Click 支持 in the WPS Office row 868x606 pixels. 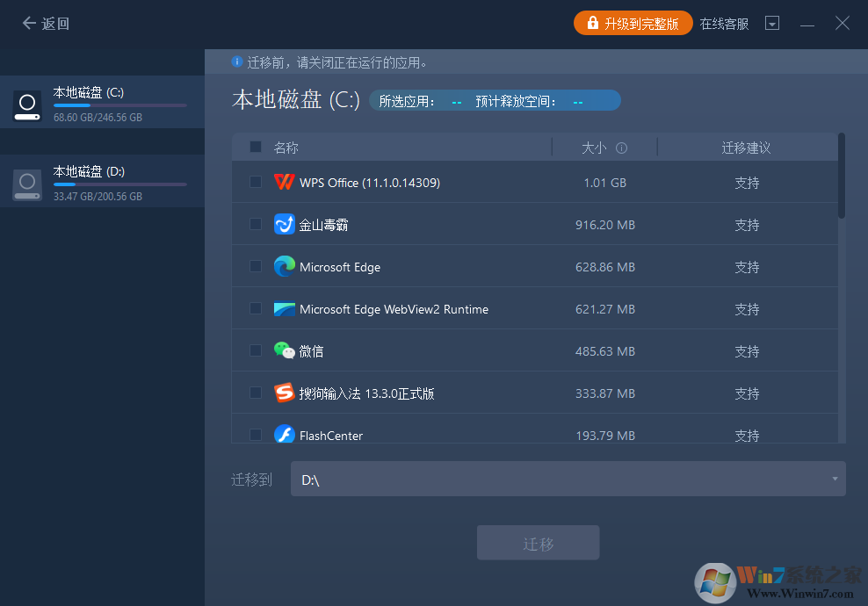coord(747,183)
